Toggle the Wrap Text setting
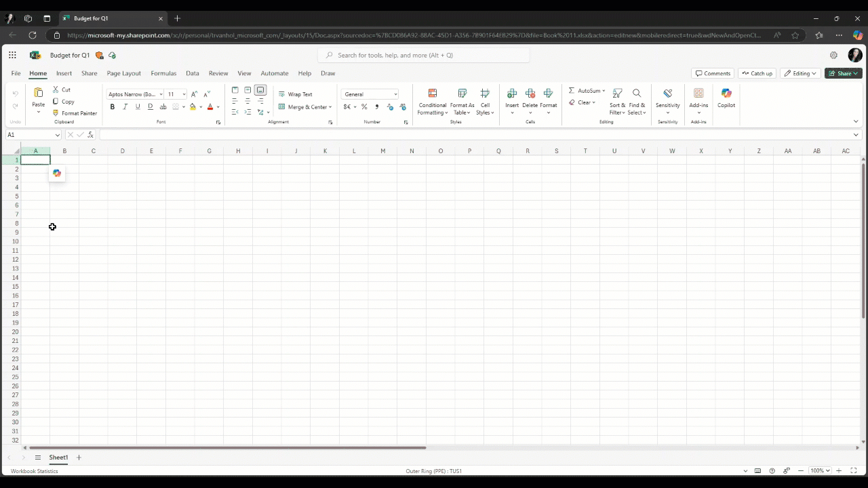 pyautogui.click(x=296, y=94)
